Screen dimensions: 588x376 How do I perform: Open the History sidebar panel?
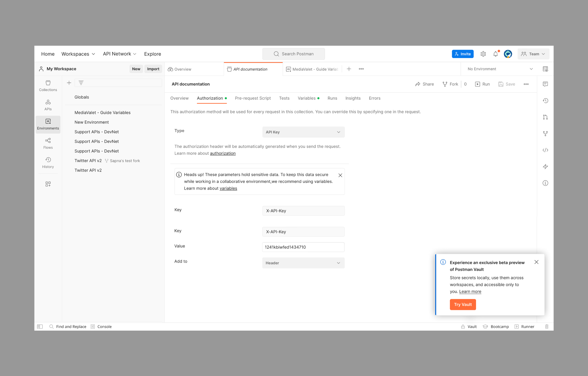click(x=48, y=163)
